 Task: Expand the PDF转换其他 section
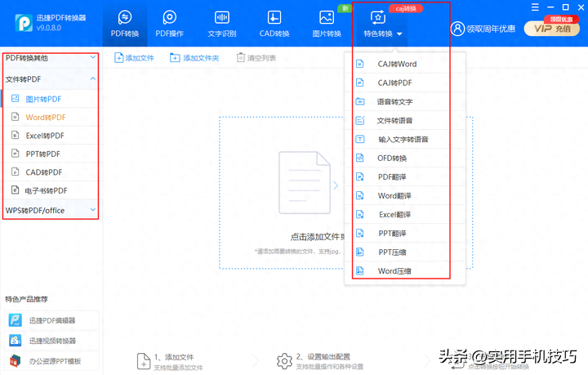click(51, 58)
